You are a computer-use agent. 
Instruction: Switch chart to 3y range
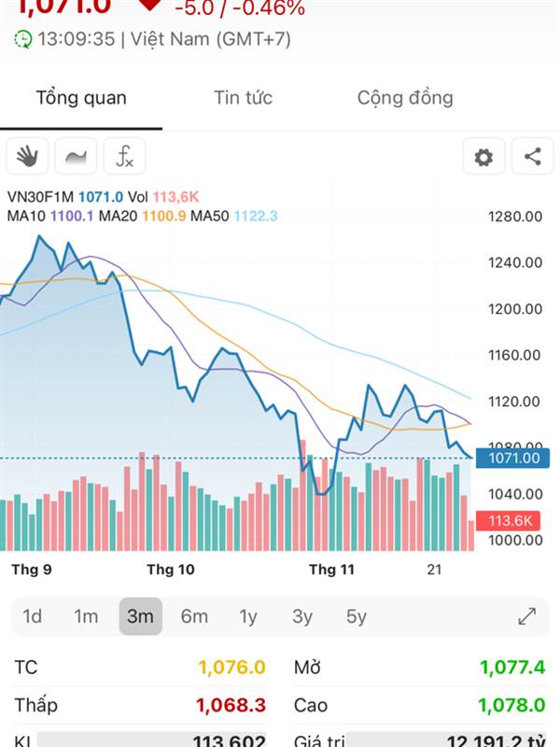click(302, 616)
